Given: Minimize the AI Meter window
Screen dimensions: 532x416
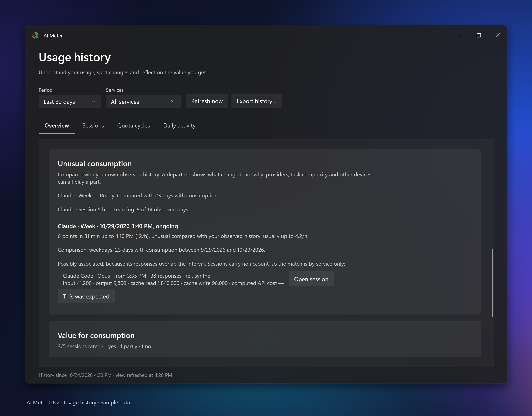Looking at the screenshot, I should 459,36.
